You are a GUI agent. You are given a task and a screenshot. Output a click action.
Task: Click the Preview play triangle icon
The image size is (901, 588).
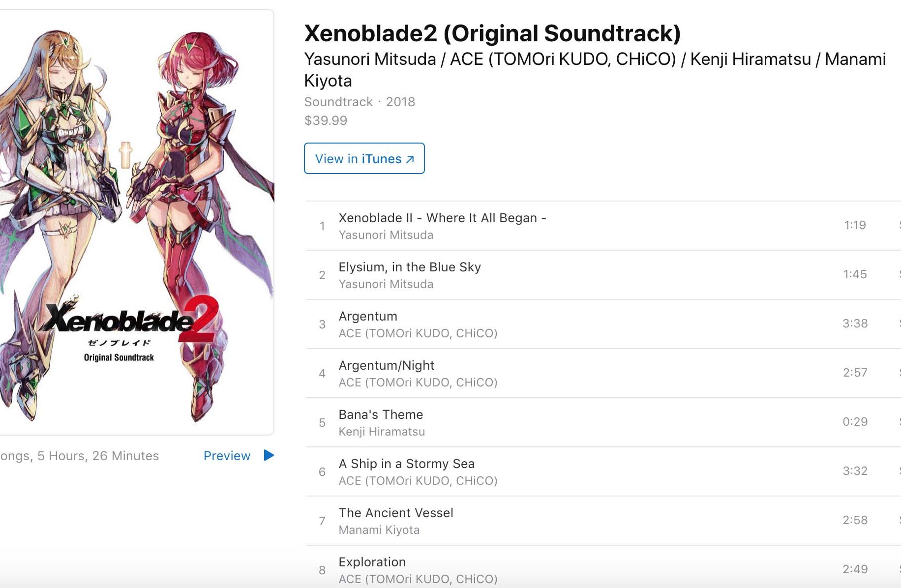coord(269,455)
